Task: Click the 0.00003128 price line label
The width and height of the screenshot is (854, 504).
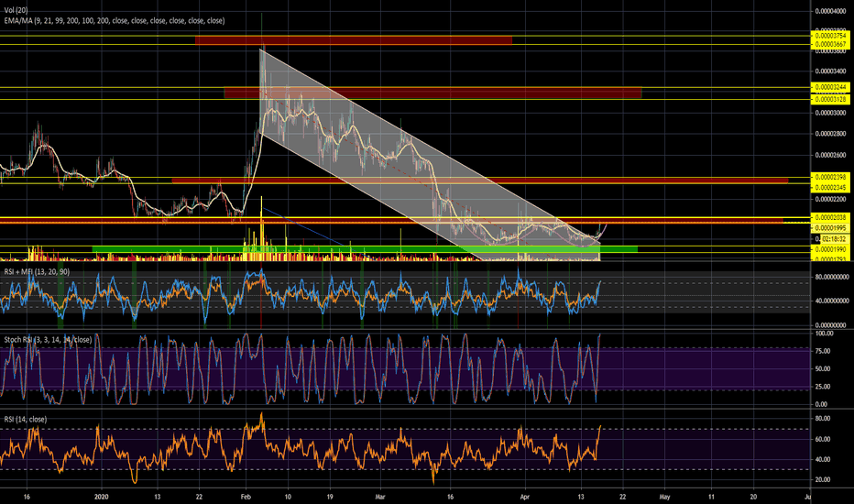Action: pyautogui.click(x=830, y=99)
